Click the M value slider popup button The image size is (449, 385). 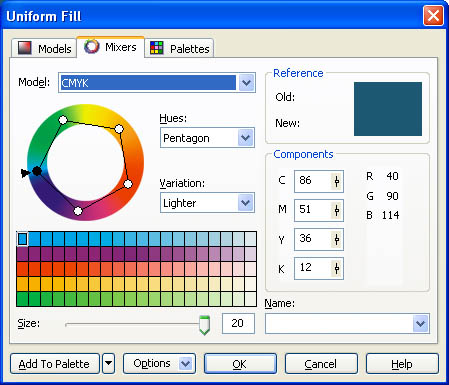337,210
